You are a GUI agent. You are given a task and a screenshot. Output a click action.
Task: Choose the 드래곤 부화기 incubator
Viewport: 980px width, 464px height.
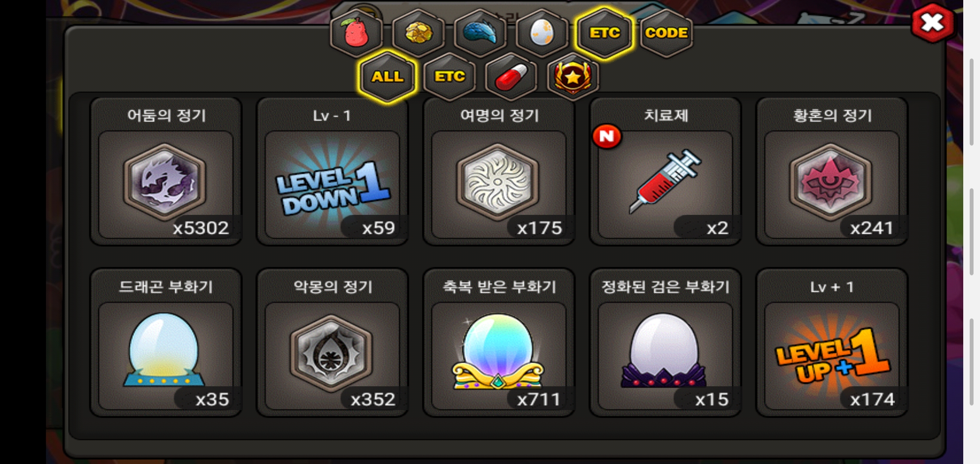166,343
